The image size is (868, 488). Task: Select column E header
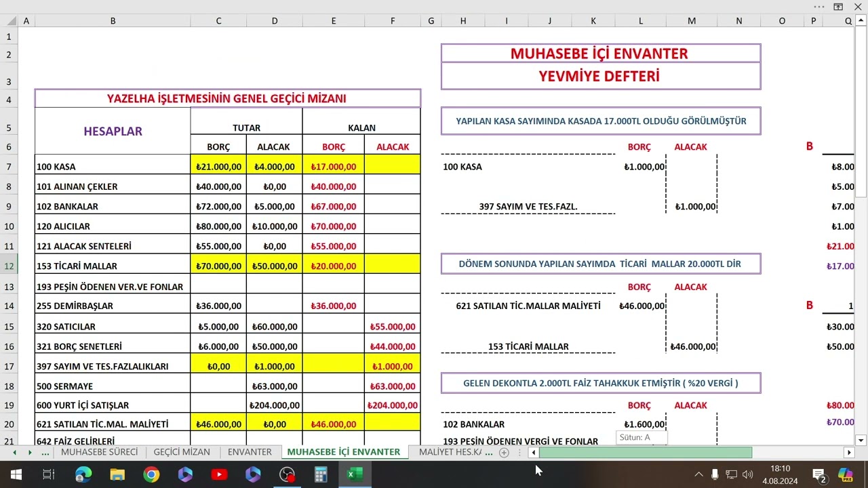(x=334, y=21)
